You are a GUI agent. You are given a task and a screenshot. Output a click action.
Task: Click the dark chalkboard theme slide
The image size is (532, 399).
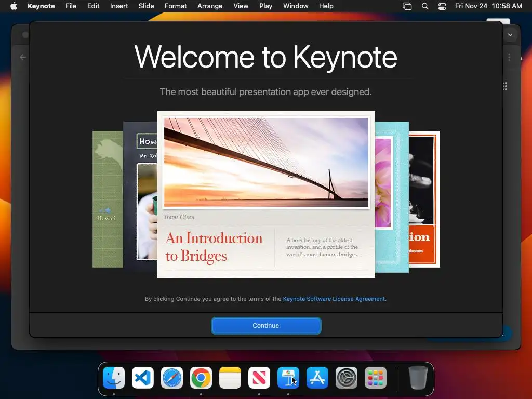coord(140,197)
